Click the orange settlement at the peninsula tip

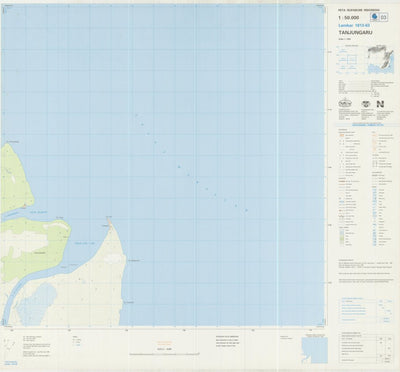tap(109, 221)
